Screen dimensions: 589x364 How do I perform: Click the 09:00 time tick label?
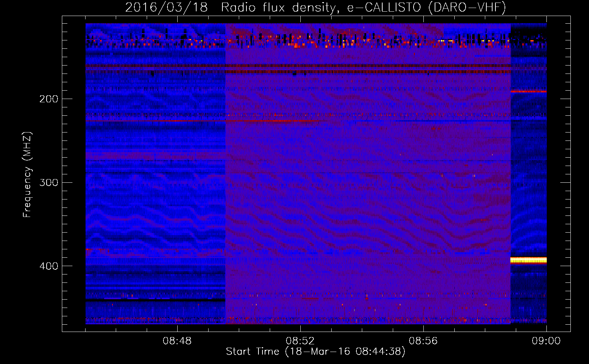tap(546, 341)
